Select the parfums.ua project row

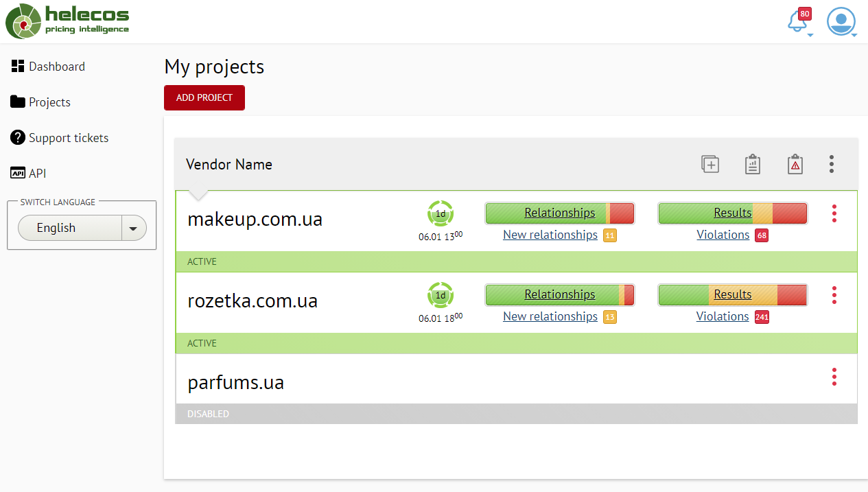coord(235,383)
